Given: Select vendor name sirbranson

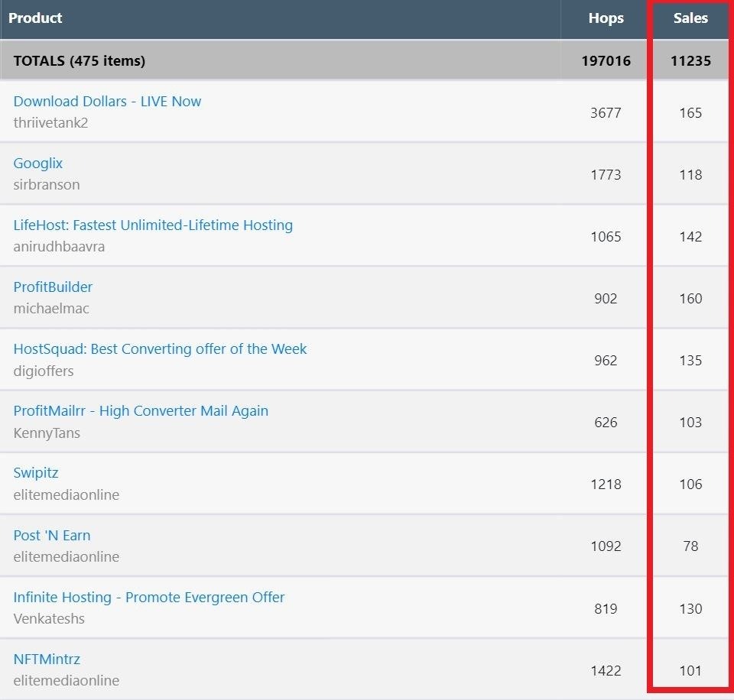Looking at the screenshot, I should click(47, 184).
